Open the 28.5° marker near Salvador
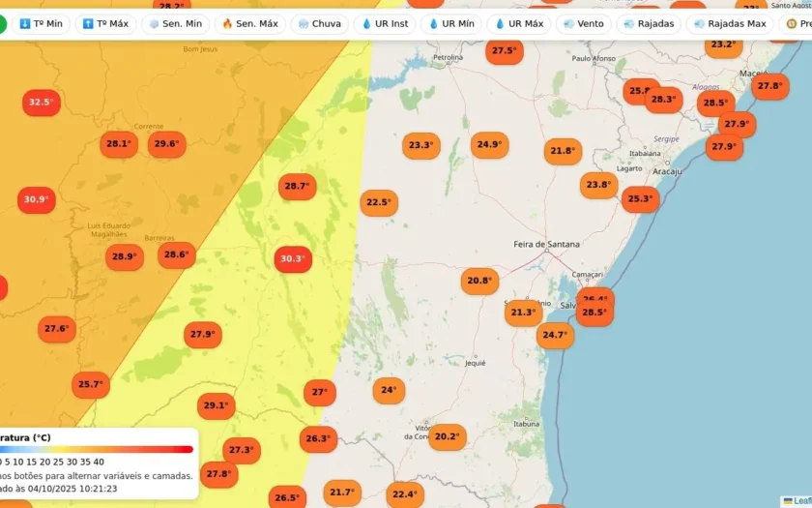 click(594, 313)
